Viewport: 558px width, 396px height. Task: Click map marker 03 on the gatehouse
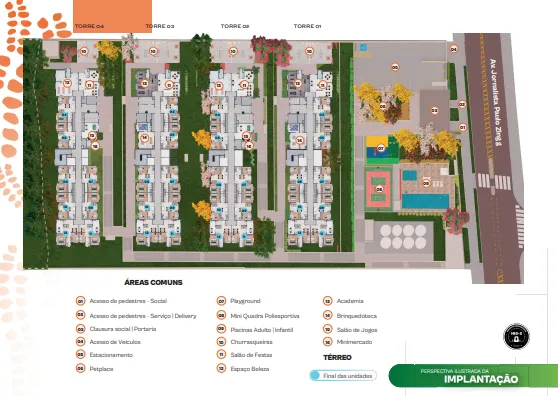[435, 111]
